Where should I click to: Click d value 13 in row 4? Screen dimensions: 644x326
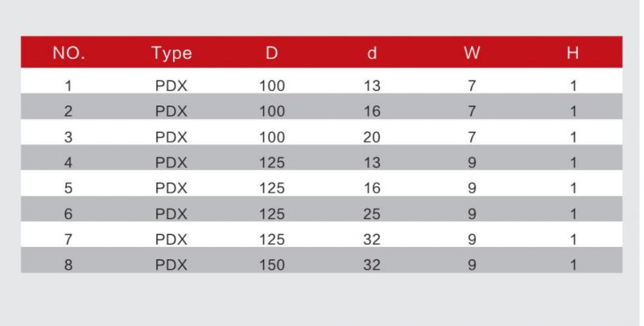click(372, 163)
